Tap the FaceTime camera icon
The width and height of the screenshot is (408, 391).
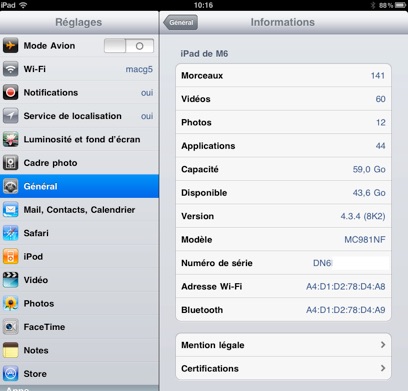[10, 327]
